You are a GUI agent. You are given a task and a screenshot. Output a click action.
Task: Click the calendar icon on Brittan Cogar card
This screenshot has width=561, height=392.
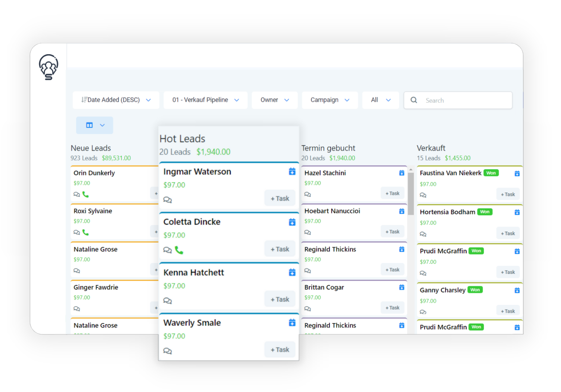click(x=402, y=287)
